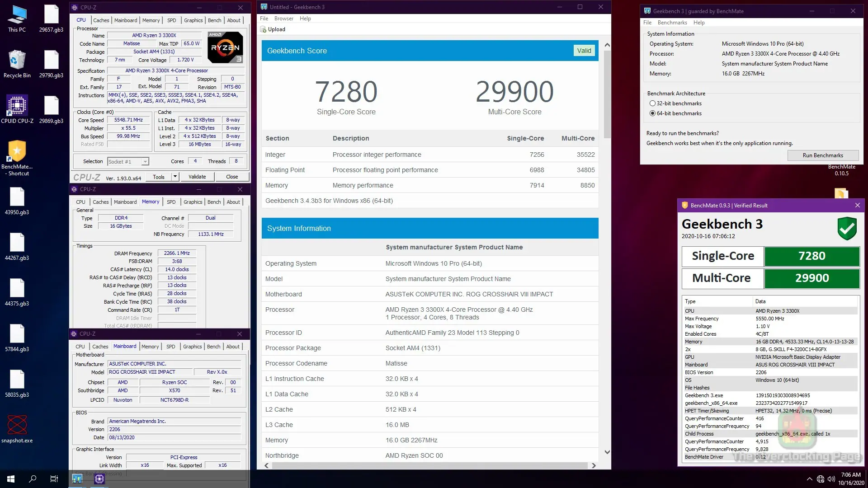Select 64-bit benchmarks radio option
Viewport: 868px width, 488px height.
pos(652,113)
